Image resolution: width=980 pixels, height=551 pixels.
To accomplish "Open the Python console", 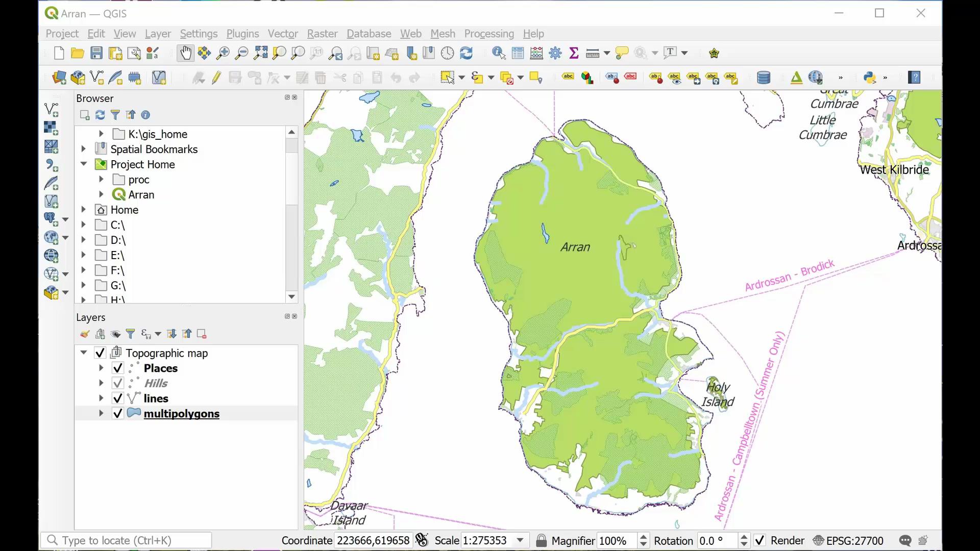I will click(869, 78).
